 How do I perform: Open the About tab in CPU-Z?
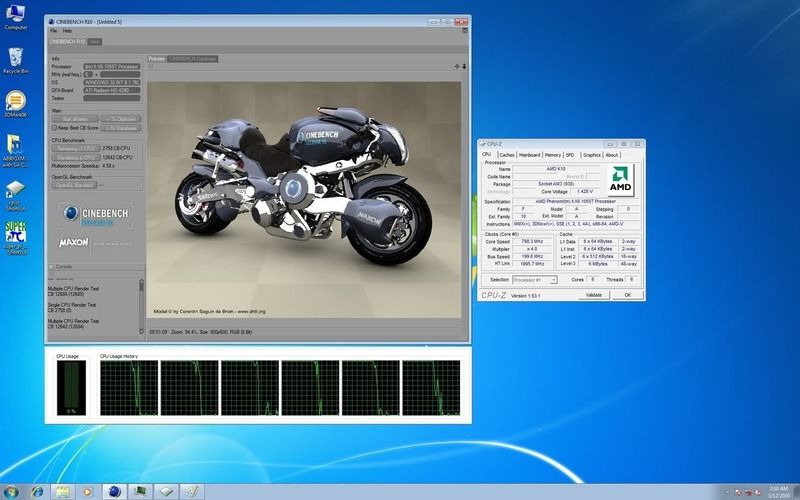pyautogui.click(x=612, y=155)
